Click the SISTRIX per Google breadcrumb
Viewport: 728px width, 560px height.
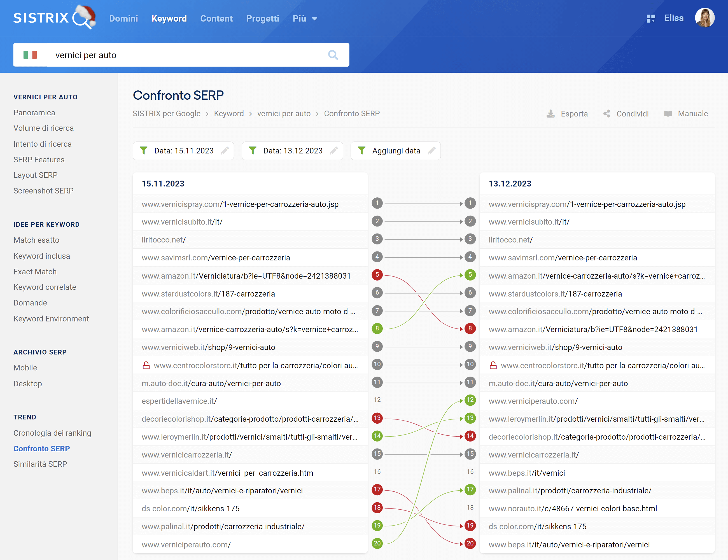tap(167, 114)
